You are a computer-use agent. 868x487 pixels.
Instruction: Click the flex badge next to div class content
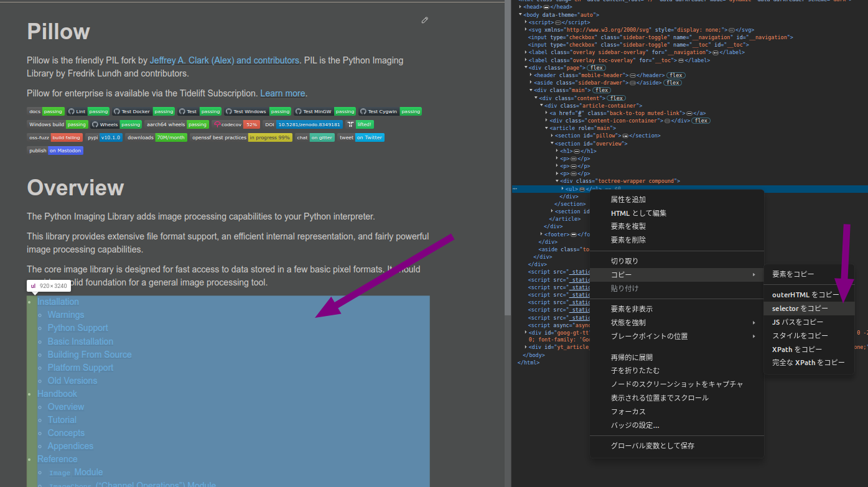pos(616,98)
